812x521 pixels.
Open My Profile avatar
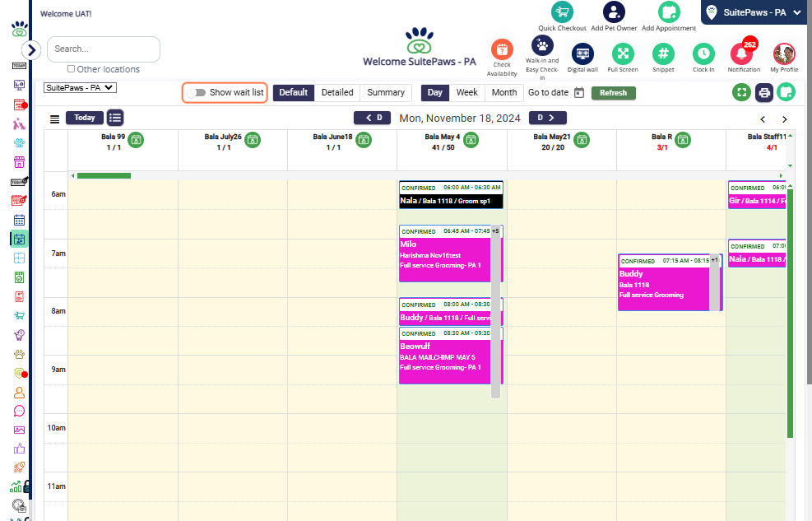tap(784, 53)
